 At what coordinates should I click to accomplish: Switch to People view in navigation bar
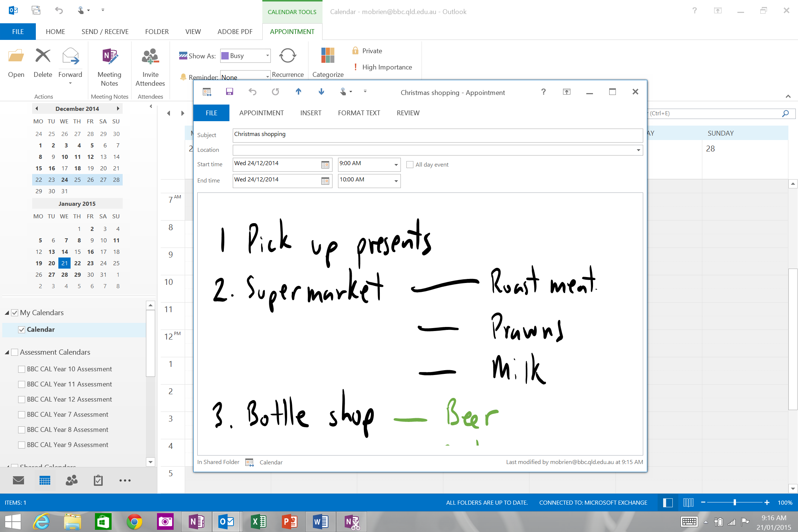(x=72, y=480)
